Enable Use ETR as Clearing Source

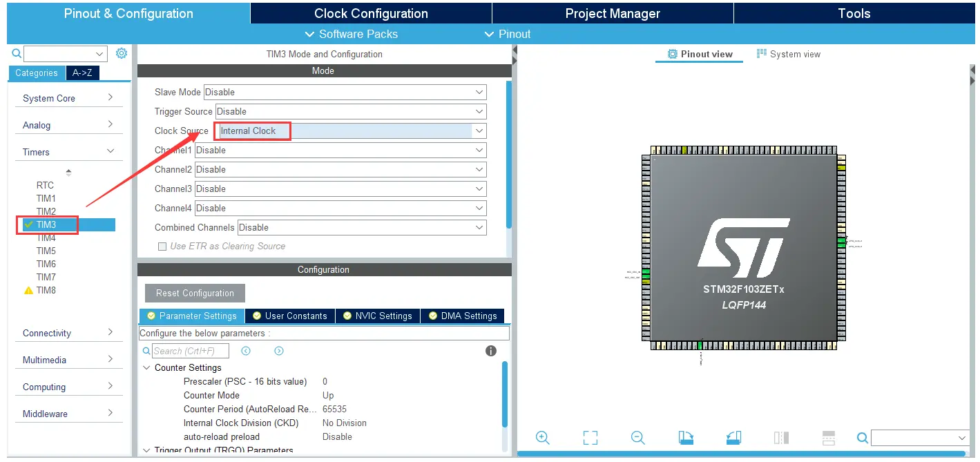tap(162, 247)
